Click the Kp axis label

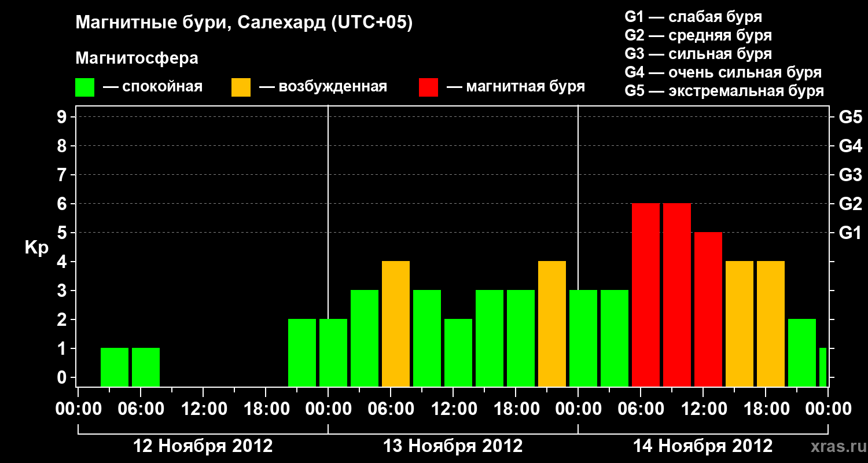coord(37,248)
